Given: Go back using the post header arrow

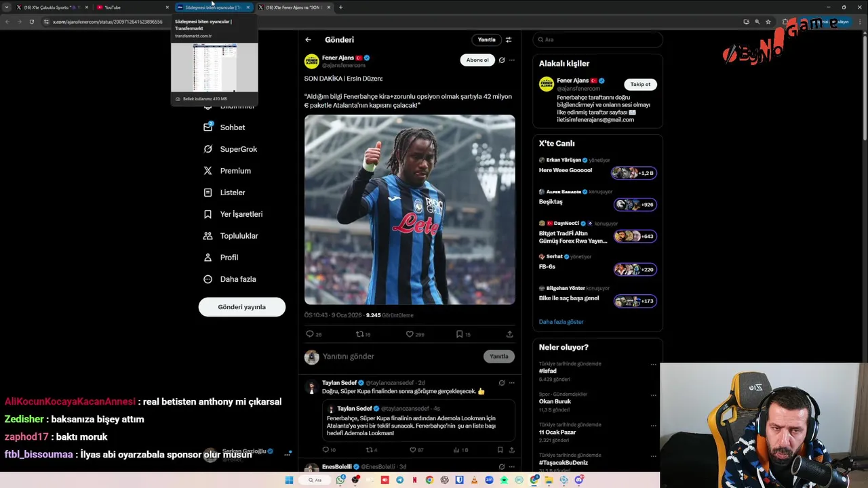Looking at the screenshot, I should (x=308, y=40).
